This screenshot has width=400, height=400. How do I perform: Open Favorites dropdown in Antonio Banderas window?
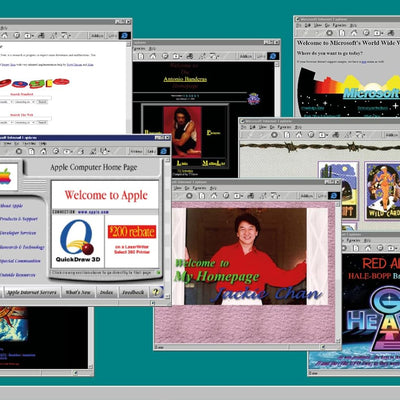[178, 56]
